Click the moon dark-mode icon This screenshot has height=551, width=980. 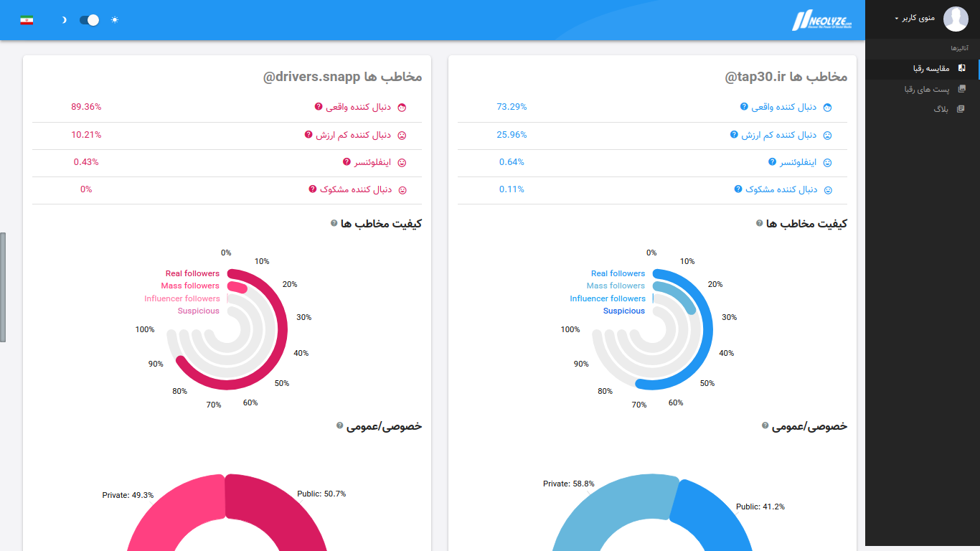[x=64, y=20]
